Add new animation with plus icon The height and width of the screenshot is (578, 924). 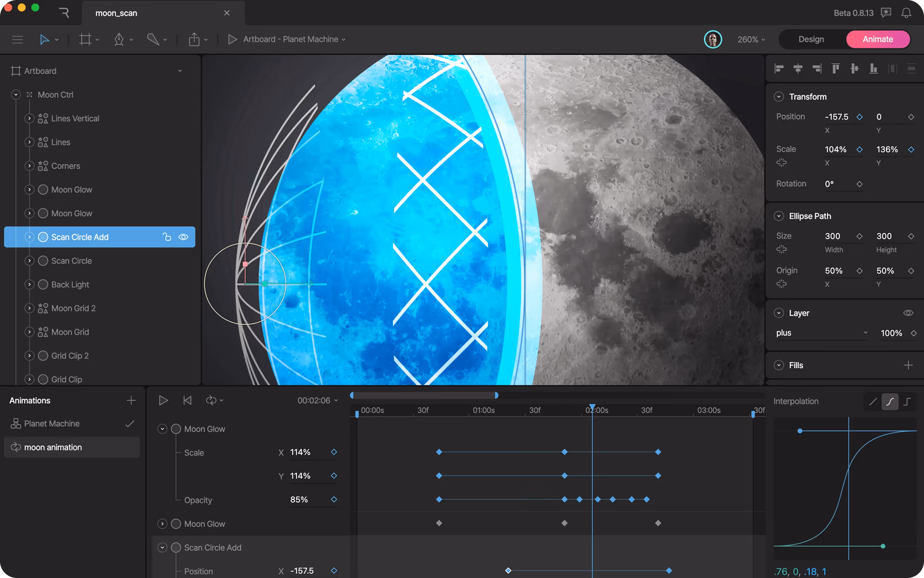click(x=131, y=400)
